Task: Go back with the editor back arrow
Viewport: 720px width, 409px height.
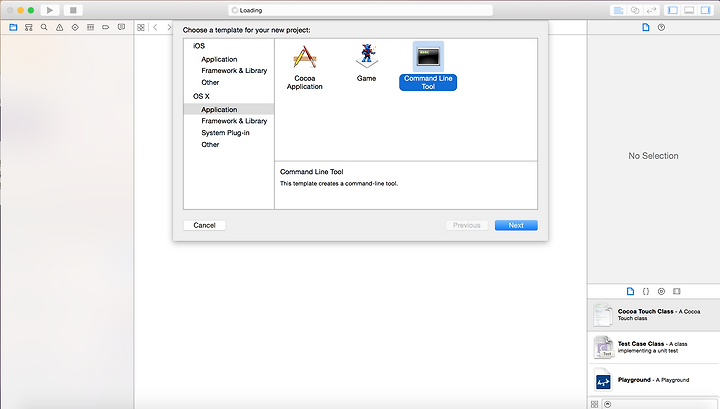Action: (x=155, y=28)
